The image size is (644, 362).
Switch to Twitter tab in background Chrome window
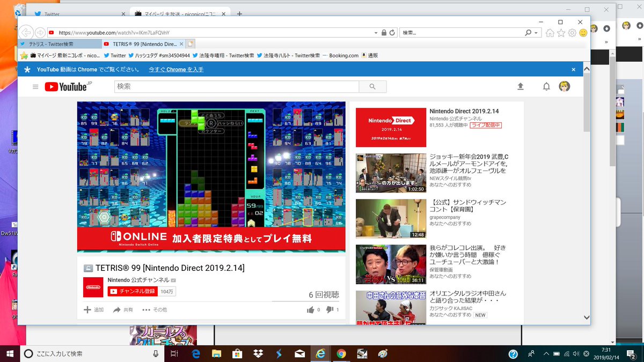(78, 14)
